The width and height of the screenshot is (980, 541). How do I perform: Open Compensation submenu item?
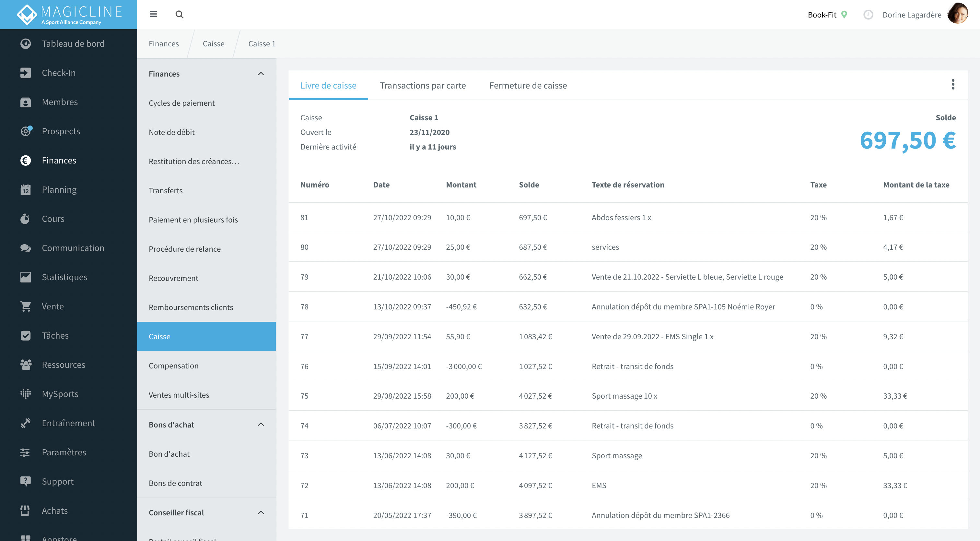point(206,366)
